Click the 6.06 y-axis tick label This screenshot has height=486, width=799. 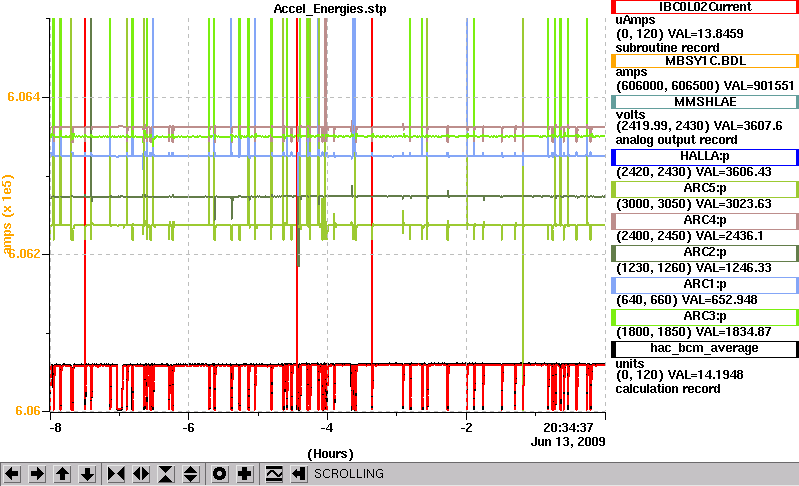pyautogui.click(x=28, y=411)
